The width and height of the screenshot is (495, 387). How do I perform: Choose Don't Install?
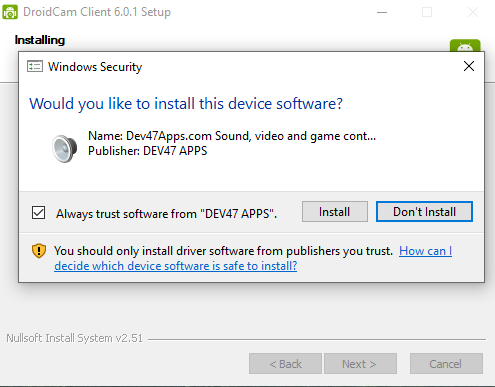point(424,211)
